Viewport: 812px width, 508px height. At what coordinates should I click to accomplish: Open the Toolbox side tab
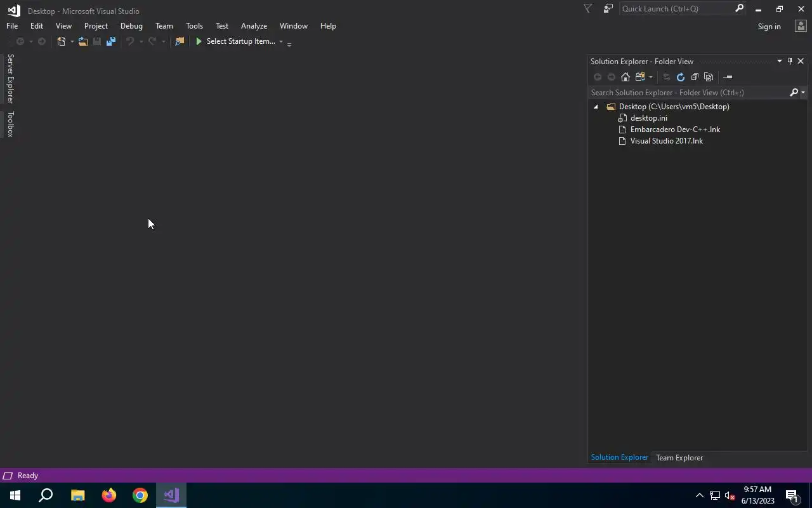10,124
